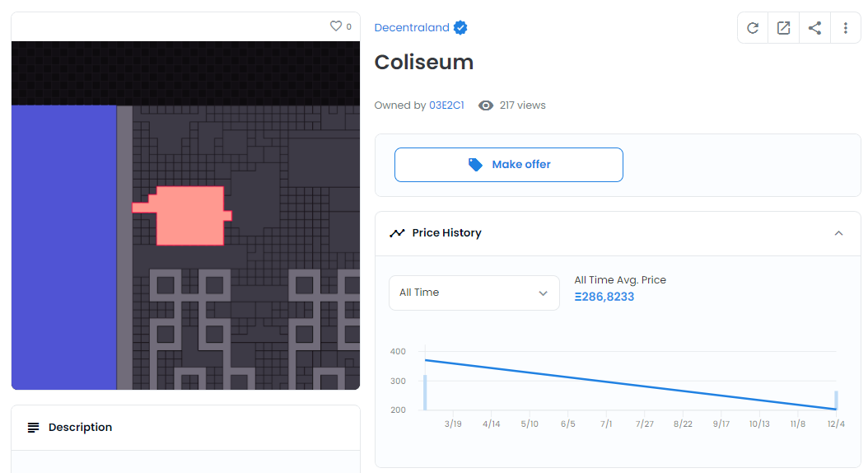The image size is (868, 473).
Task: Click the Price History trend icon
Action: tap(397, 233)
